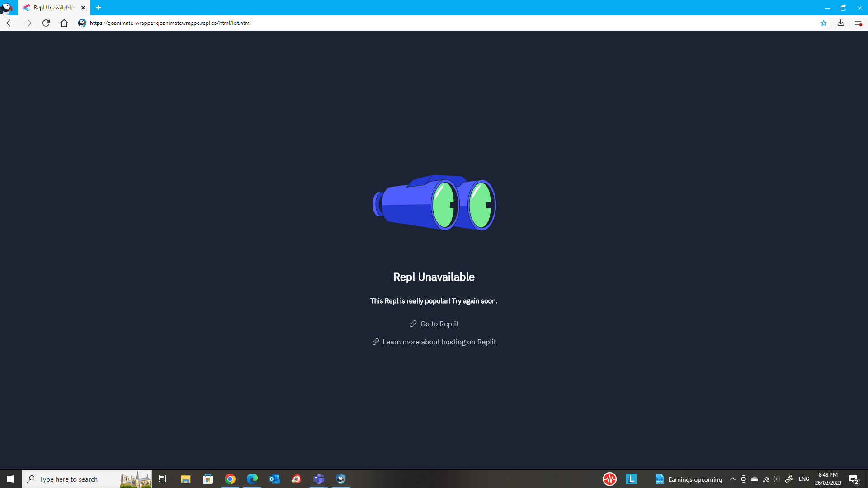Reload the Repl Unavailable page
Image resolution: width=868 pixels, height=488 pixels.
pyautogui.click(x=46, y=23)
